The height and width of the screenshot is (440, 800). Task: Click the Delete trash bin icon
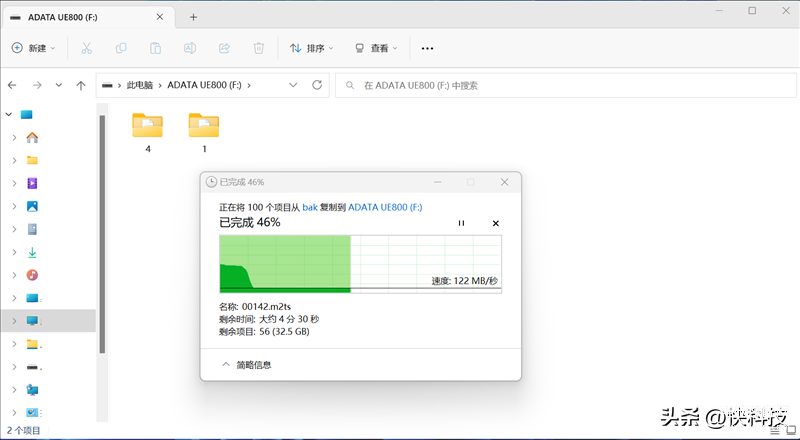point(259,48)
